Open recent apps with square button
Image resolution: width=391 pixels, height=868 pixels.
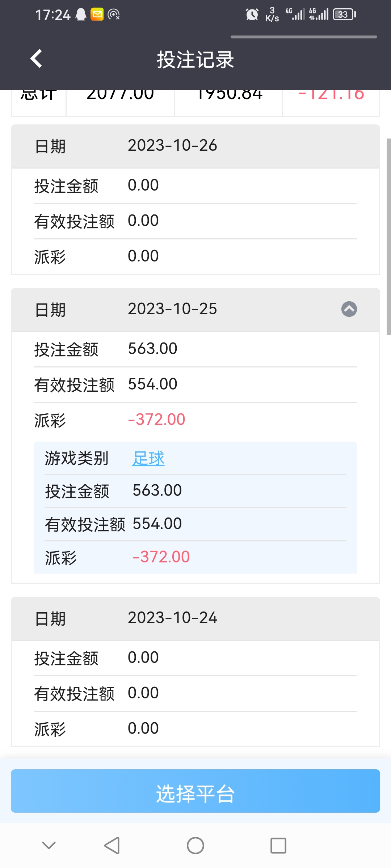click(x=278, y=846)
